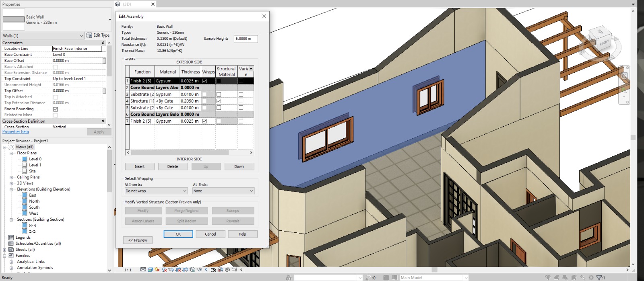Viewport: 644px width, 281px height.
Task: Toggle the Show Crop Region icon
Action: pyautogui.click(x=185, y=270)
